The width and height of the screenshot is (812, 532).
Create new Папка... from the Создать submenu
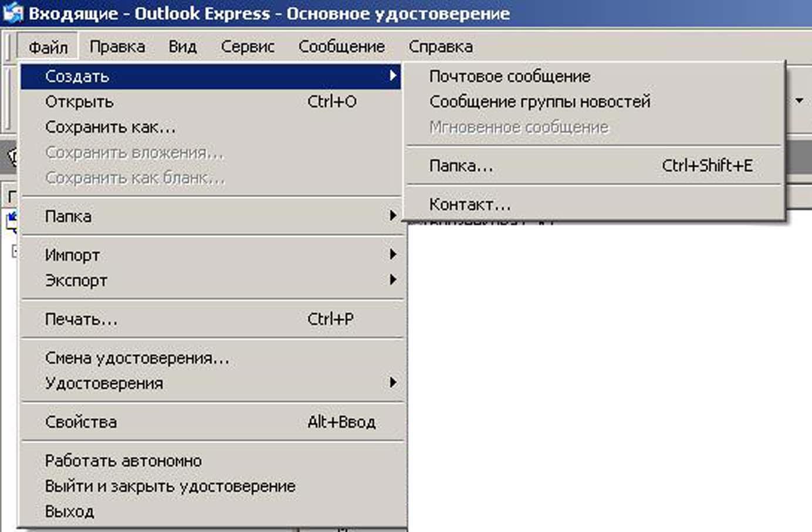tap(594, 166)
